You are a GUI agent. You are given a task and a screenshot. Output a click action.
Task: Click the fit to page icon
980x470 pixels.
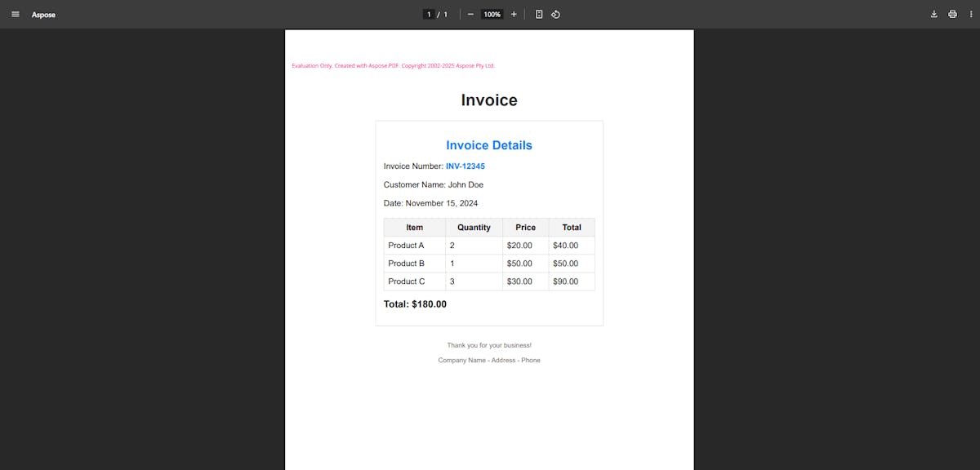tap(539, 14)
